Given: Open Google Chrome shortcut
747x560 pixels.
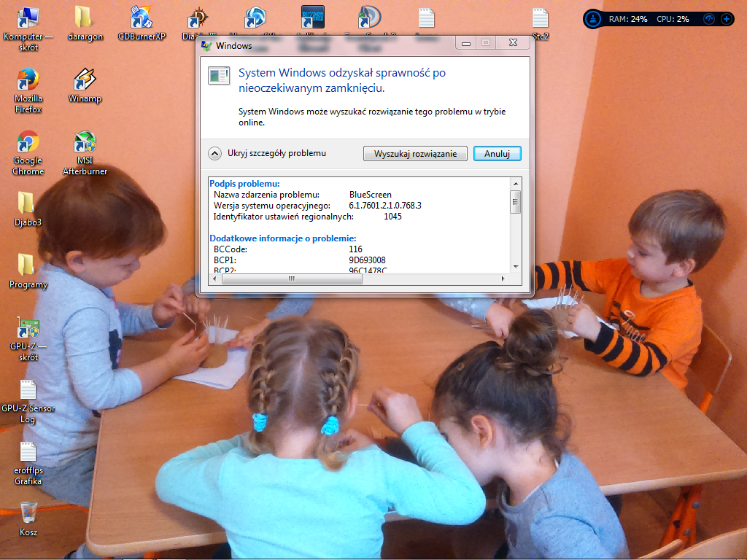Looking at the screenshot, I should tap(28, 152).
